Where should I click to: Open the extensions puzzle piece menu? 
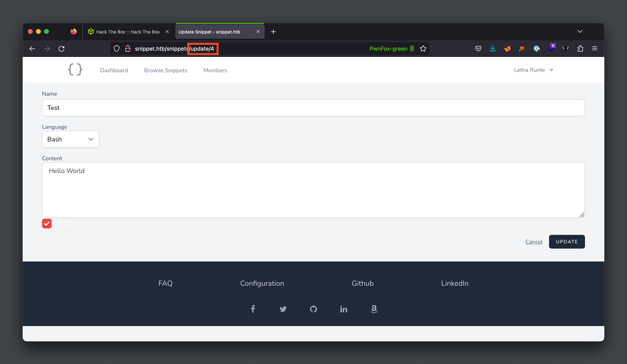tap(580, 48)
